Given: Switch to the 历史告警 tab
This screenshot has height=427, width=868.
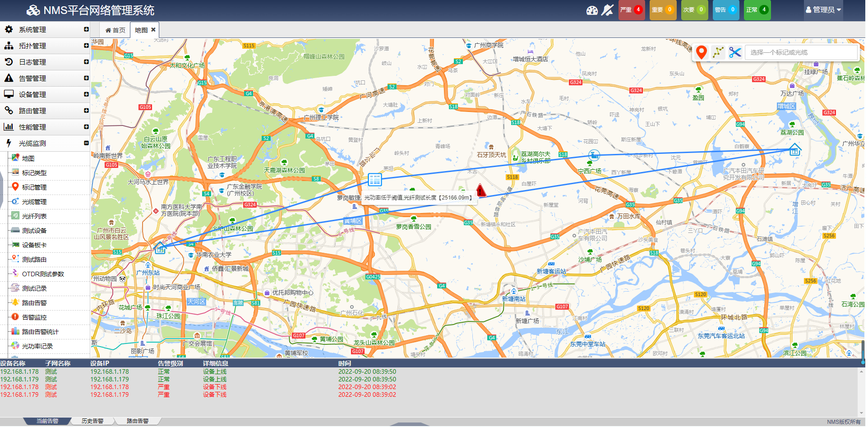Looking at the screenshot, I should point(92,421).
